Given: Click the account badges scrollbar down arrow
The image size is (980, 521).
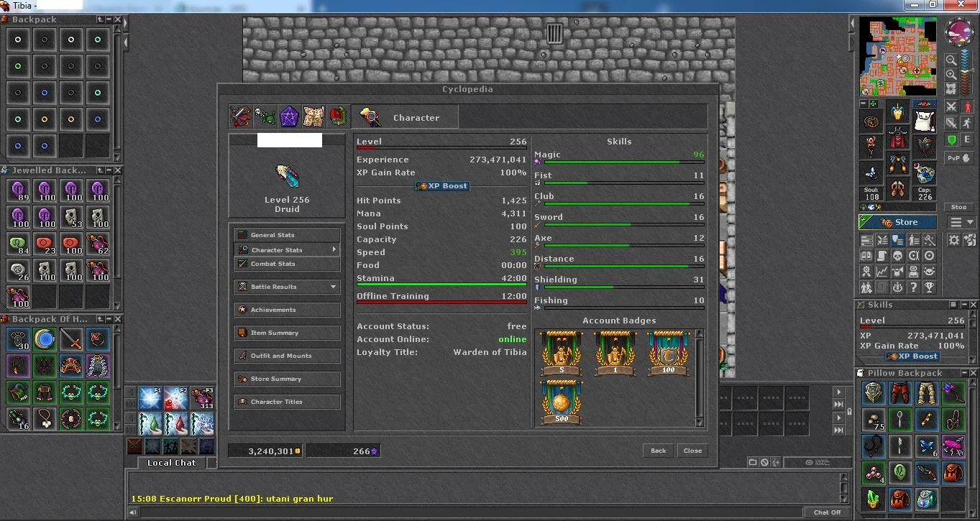Looking at the screenshot, I should tap(700, 423).
